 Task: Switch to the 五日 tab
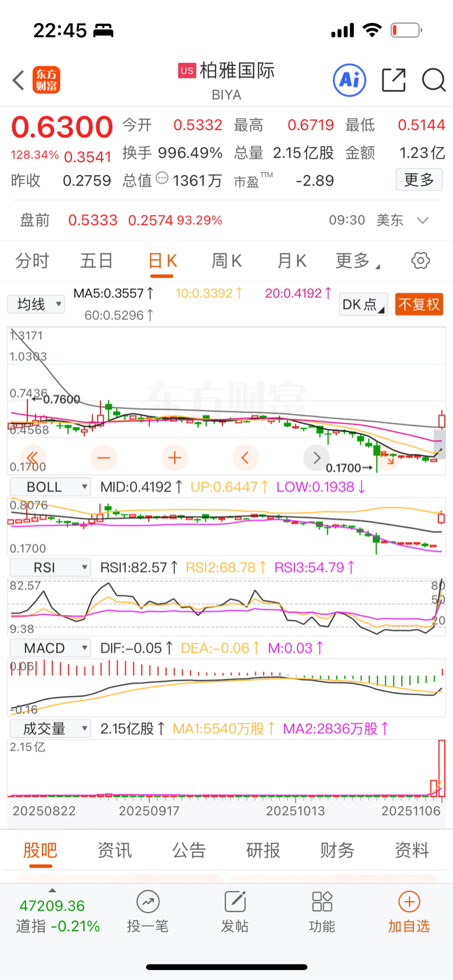pyautogui.click(x=96, y=260)
